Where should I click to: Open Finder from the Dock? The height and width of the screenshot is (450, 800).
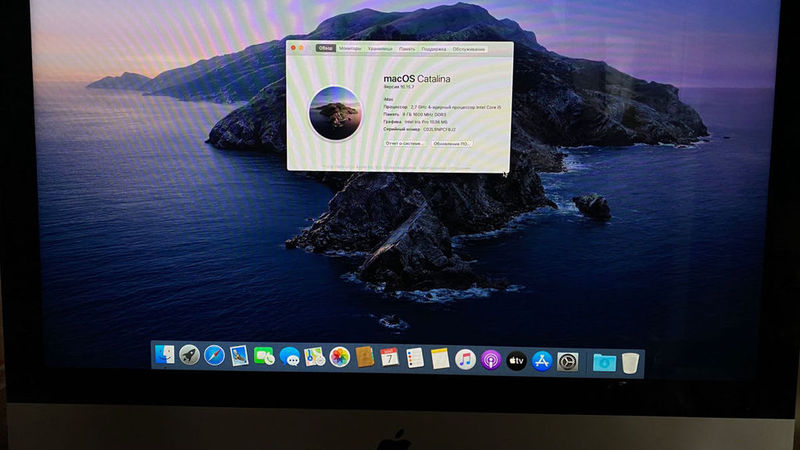[164, 355]
